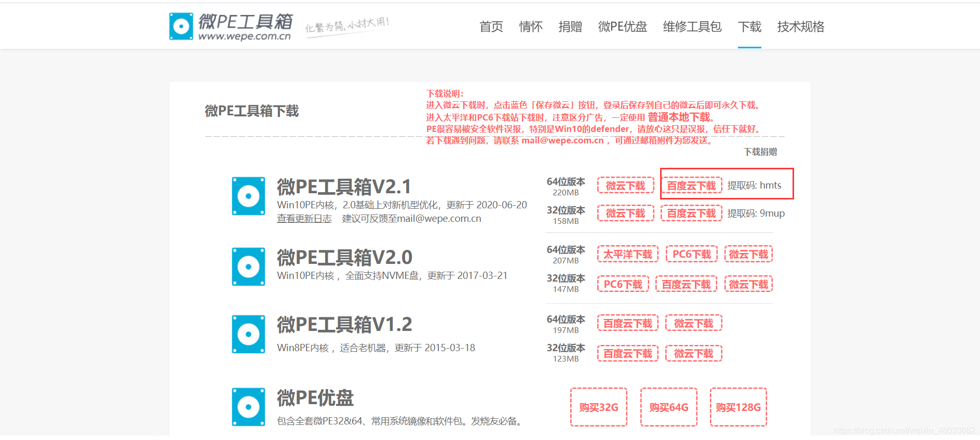Click the V2.0 description mentioning NVME盘
The width and height of the screenshot is (980, 440).
(x=392, y=275)
